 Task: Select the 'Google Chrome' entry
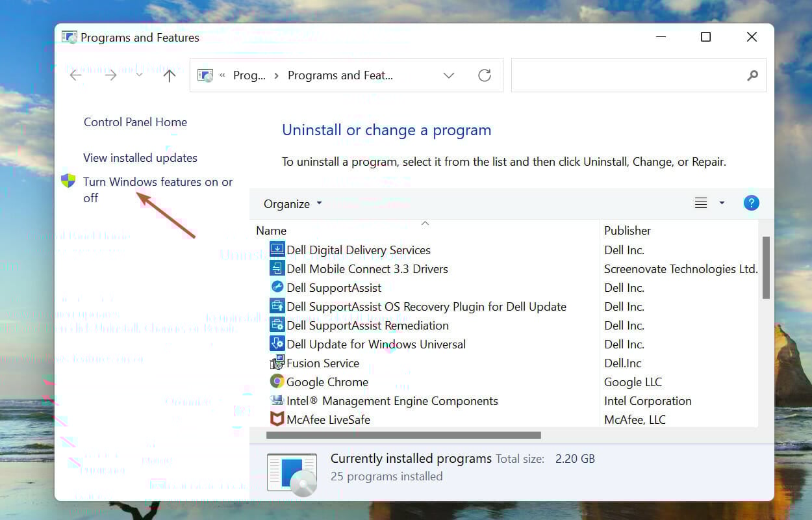click(327, 382)
